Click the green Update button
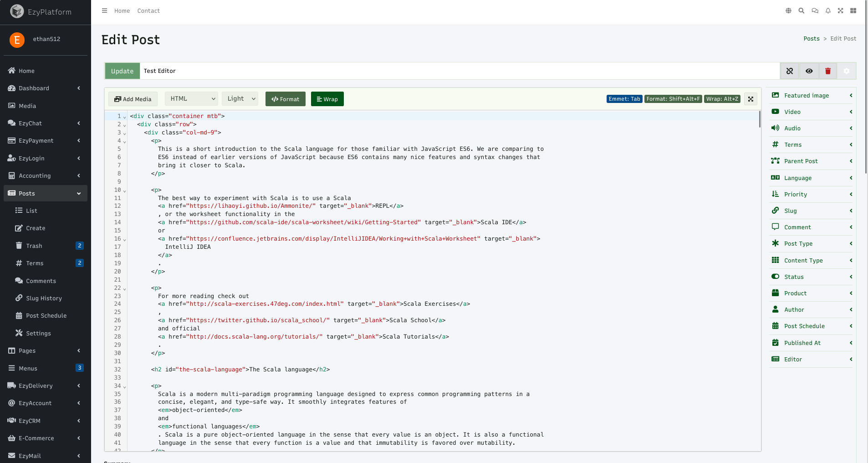The height and width of the screenshot is (463, 868). [122, 71]
